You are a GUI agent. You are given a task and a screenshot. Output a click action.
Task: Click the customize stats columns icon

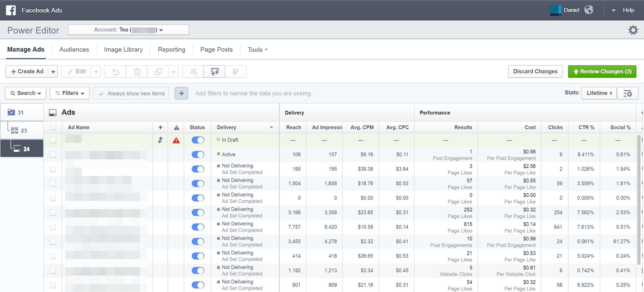pyautogui.click(x=628, y=93)
